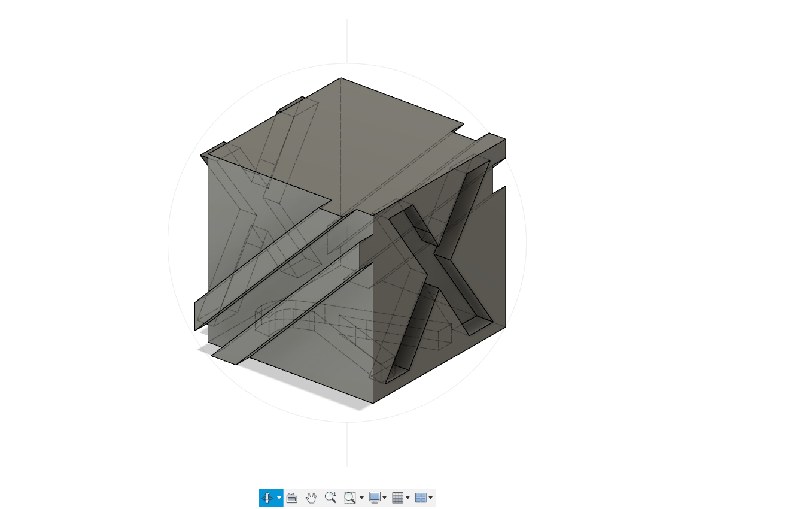
Task: Open the Orbit type dropdown arrow
Action: coord(279,498)
